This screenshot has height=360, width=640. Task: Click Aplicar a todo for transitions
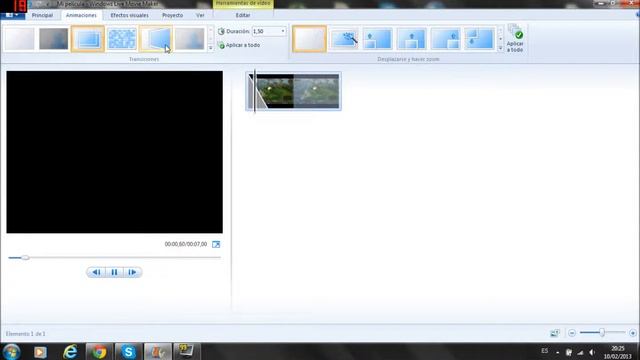pos(239,45)
